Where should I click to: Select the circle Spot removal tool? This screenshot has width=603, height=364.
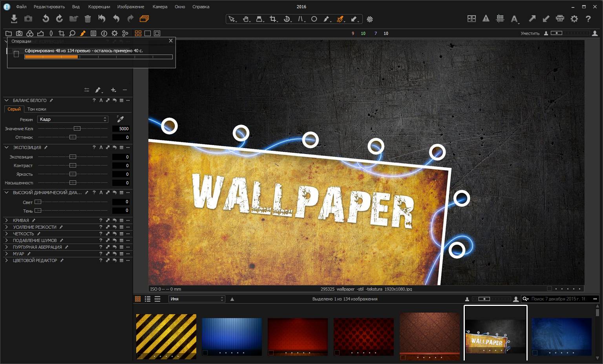(314, 19)
